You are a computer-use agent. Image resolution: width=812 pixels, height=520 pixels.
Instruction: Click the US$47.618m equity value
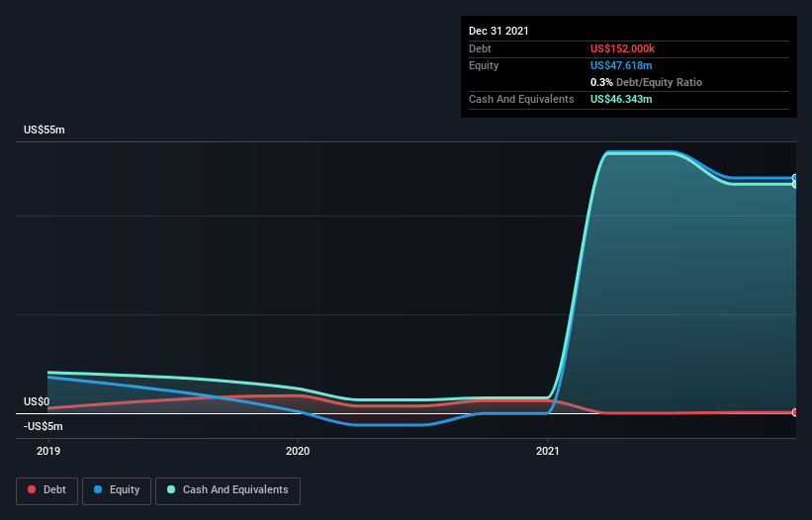click(x=621, y=65)
